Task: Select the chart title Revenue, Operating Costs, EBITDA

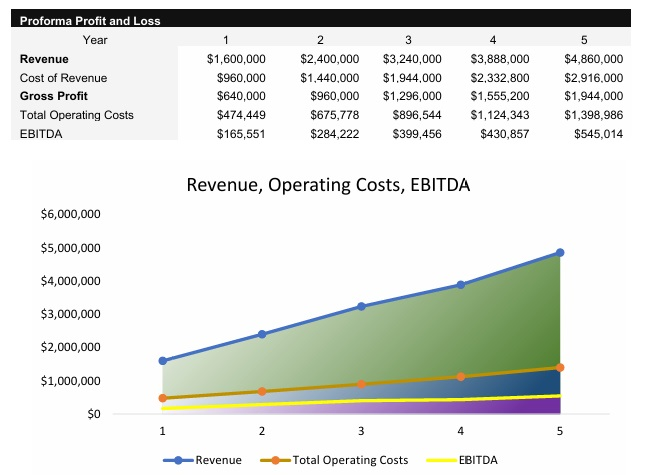Action: [x=328, y=185]
